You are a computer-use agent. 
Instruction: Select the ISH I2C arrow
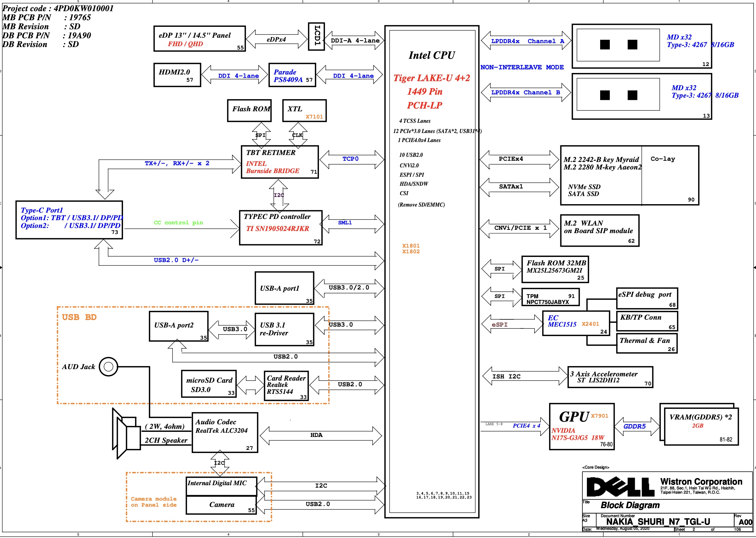tap(525, 376)
